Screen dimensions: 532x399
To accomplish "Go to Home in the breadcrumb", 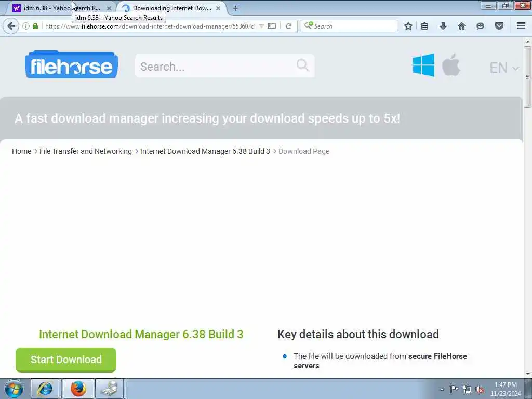I will click(22, 151).
